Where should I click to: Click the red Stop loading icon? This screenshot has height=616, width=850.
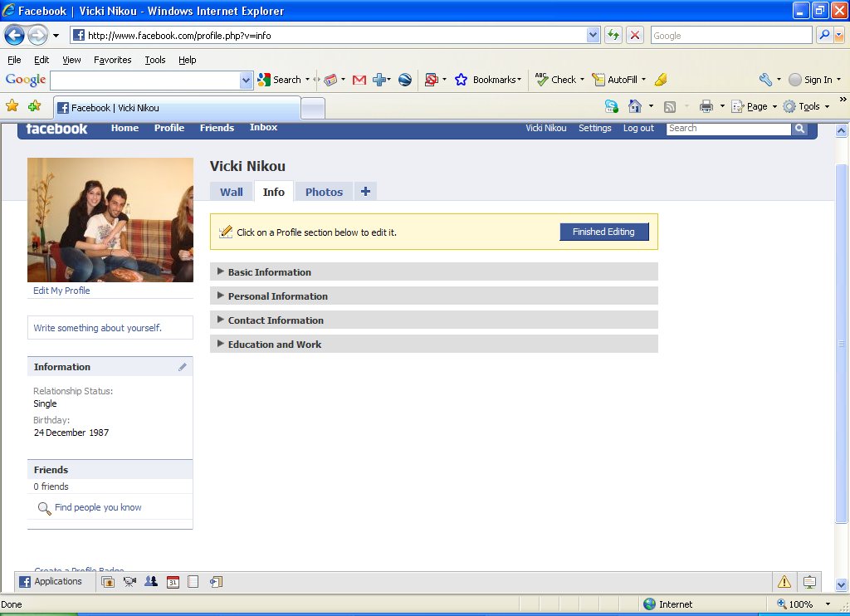coord(635,35)
